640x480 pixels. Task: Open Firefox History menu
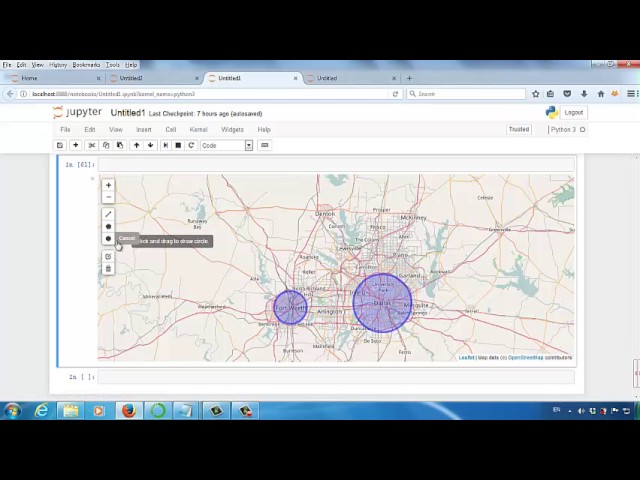coord(58,65)
